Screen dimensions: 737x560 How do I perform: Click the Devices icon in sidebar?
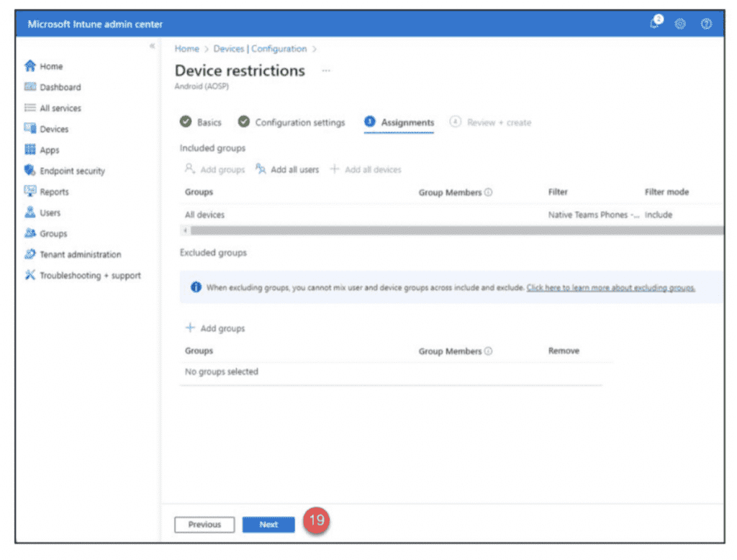[x=30, y=128]
